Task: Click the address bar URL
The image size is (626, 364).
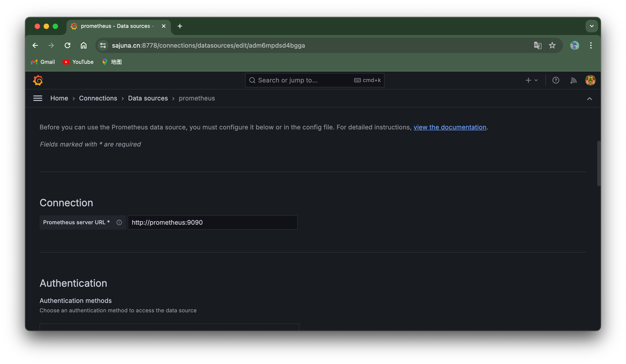Action: [208, 45]
